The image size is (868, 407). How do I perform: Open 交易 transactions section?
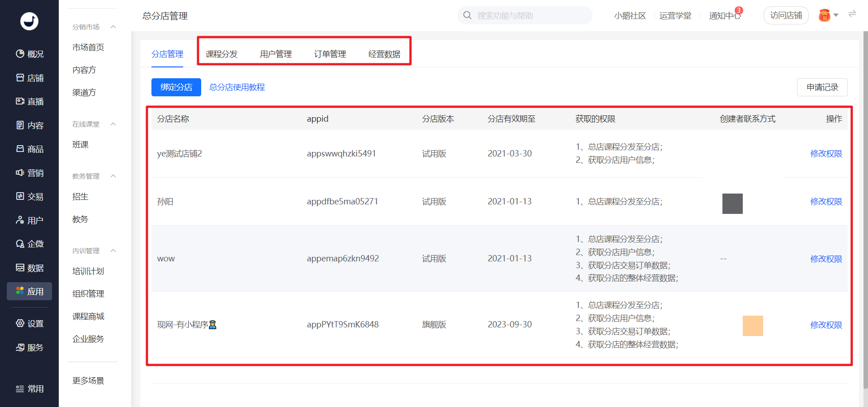[x=29, y=196]
